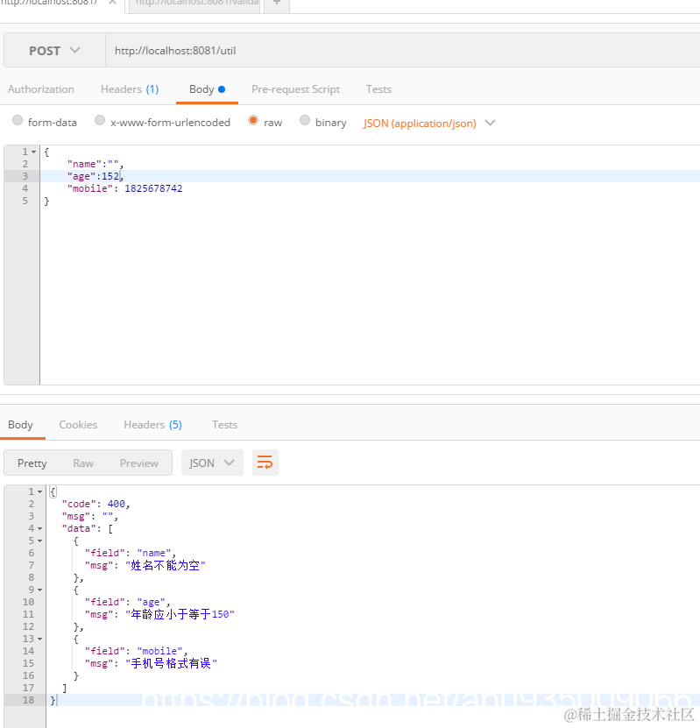700x728 pixels.
Task: Open the Authorization tab
Action: [41, 89]
